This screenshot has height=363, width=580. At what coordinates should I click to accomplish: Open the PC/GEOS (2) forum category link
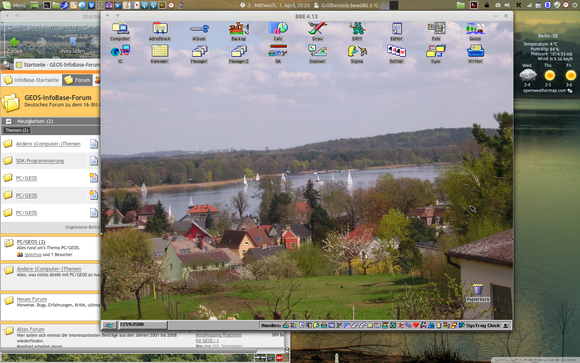pyautogui.click(x=31, y=242)
